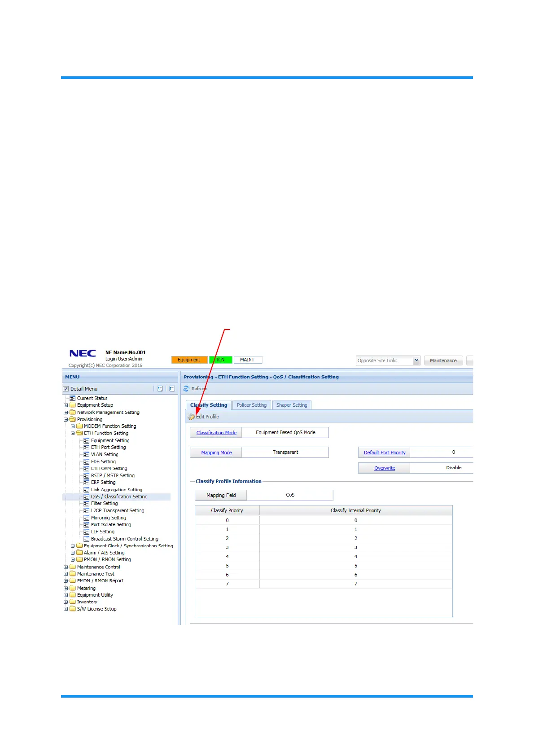Screen dimensions: 534x756
Task: Open the PMON / RMON Report menu
Action: coord(100,581)
